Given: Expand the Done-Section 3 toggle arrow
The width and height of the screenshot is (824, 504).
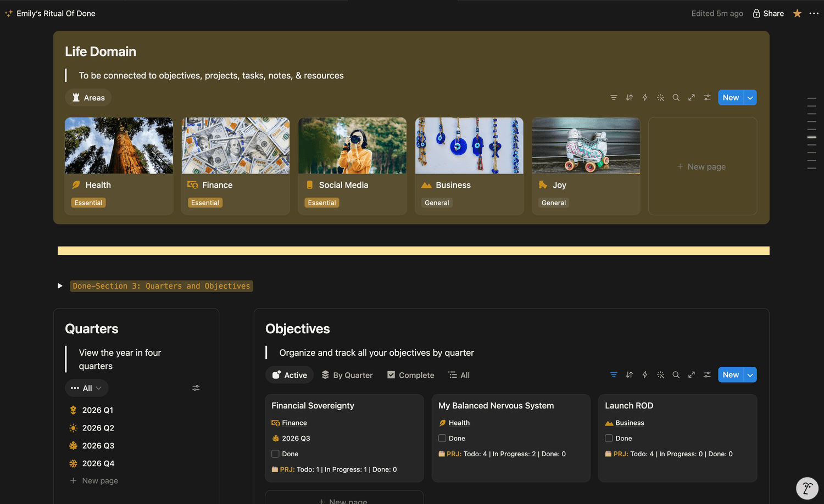Looking at the screenshot, I should [x=60, y=286].
